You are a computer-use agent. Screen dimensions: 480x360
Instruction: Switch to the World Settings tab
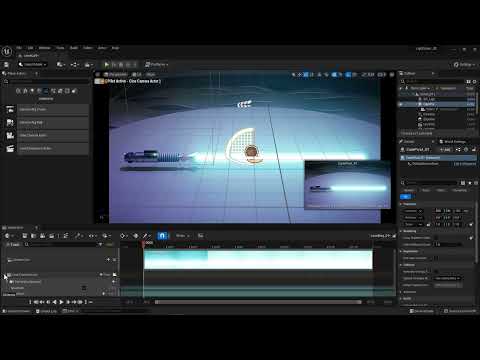coord(453,141)
